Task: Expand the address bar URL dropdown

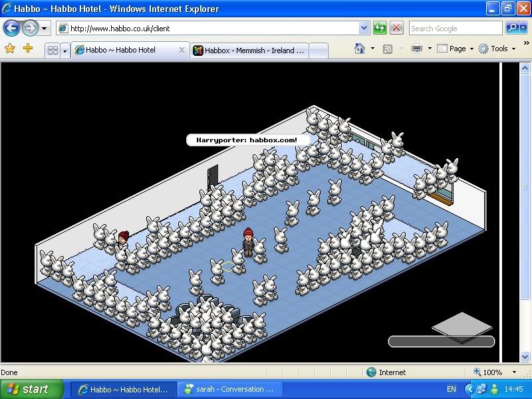Action: [364, 28]
